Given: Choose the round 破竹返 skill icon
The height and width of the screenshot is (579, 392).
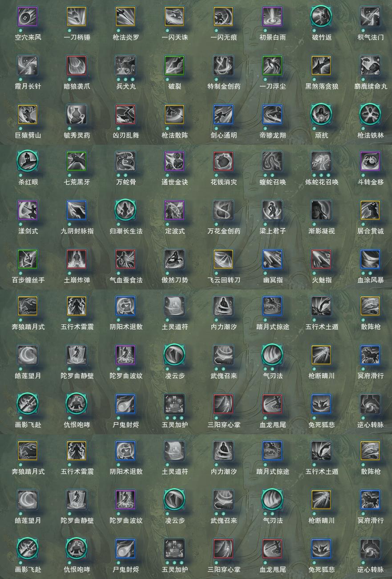Looking at the screenshot, I should (321, 17).
